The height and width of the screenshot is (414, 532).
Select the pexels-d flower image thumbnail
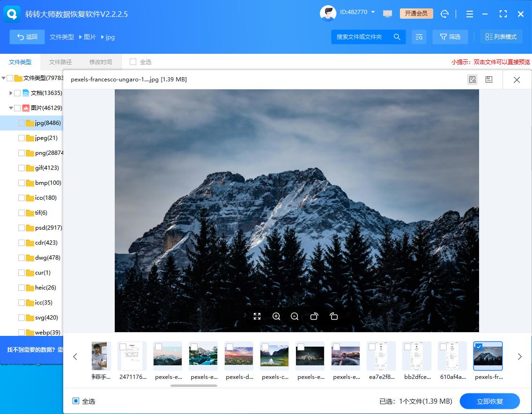coord(239,356)
